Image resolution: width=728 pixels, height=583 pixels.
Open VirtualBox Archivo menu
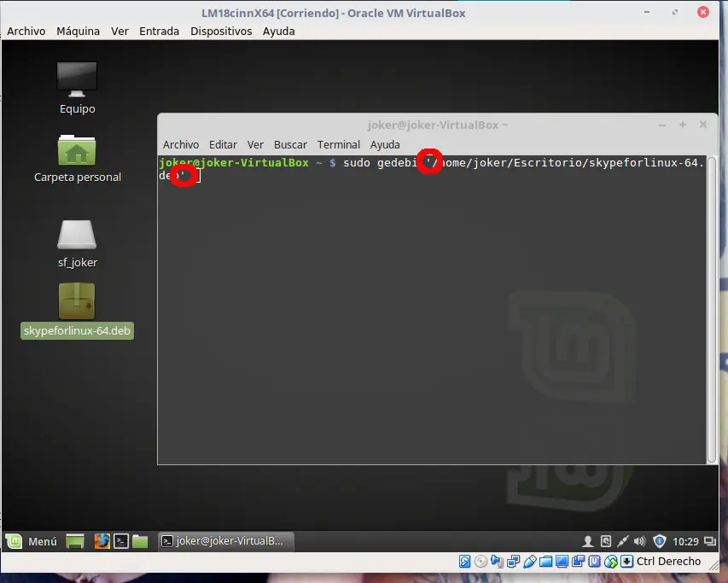[x=26, y=31]
